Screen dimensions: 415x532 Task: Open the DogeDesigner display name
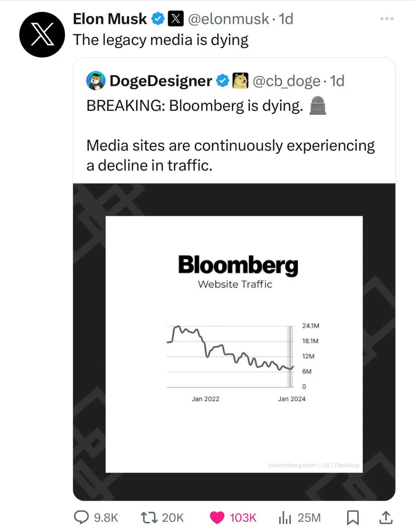pos(161,81)
